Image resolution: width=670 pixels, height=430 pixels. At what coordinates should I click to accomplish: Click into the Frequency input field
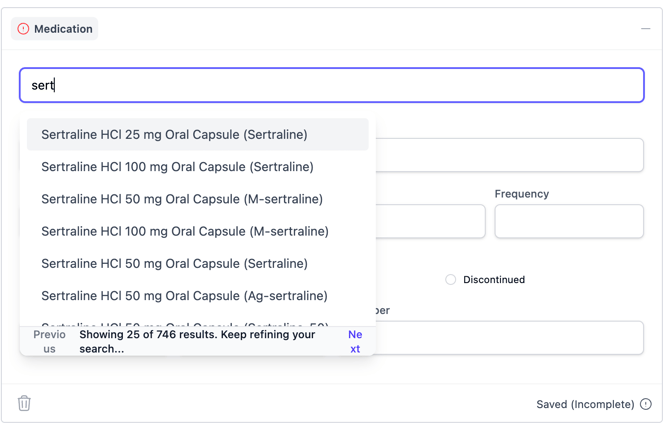[569, 222]
